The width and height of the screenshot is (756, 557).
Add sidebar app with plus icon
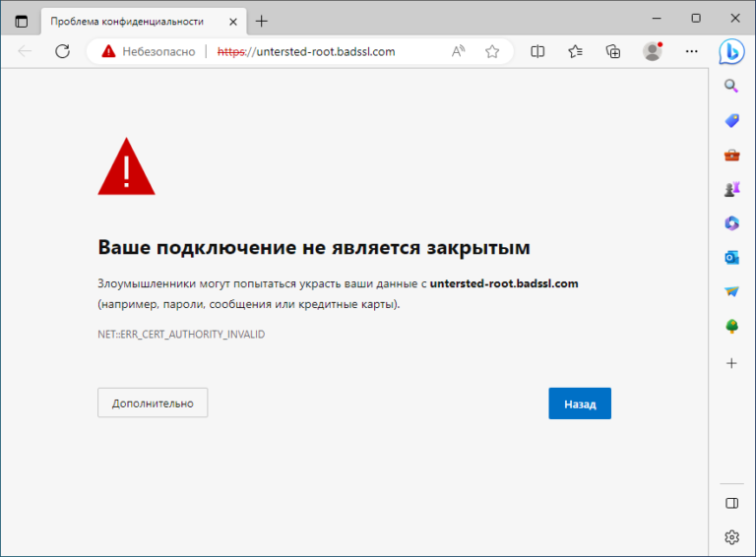point(732,363)
